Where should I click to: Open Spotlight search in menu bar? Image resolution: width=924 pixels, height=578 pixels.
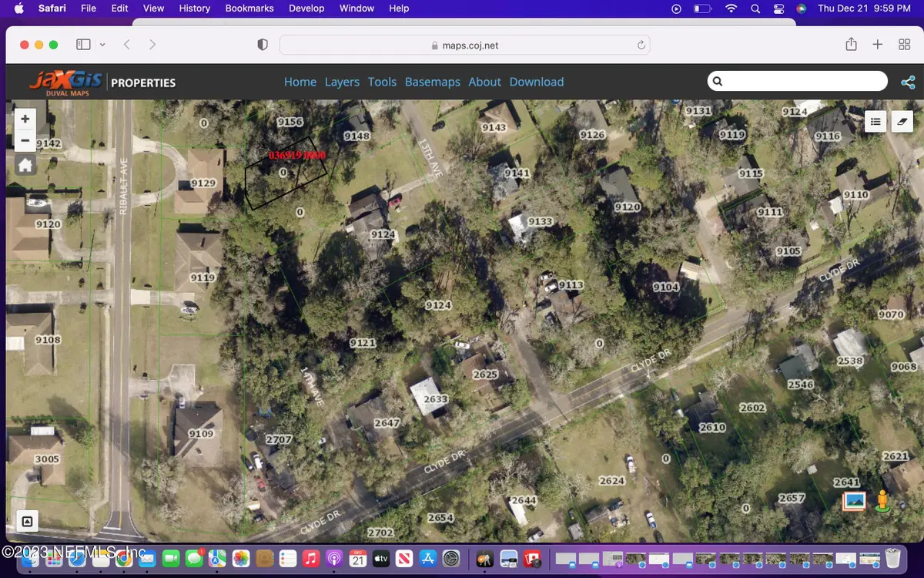pyautogui.click(x=755, y=8)
